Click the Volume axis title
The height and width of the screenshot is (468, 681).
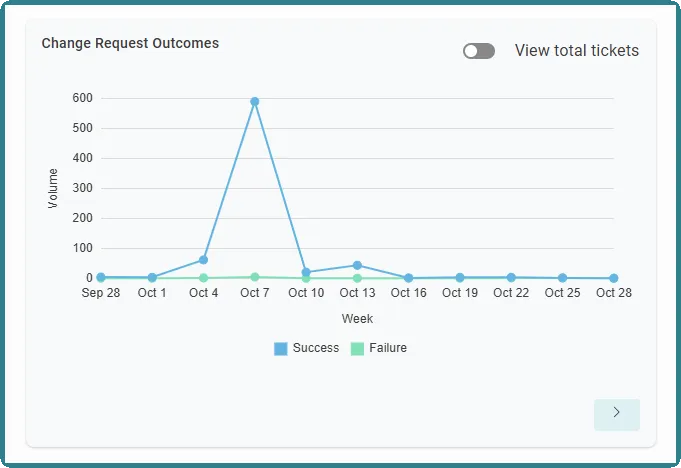(53, 188)
